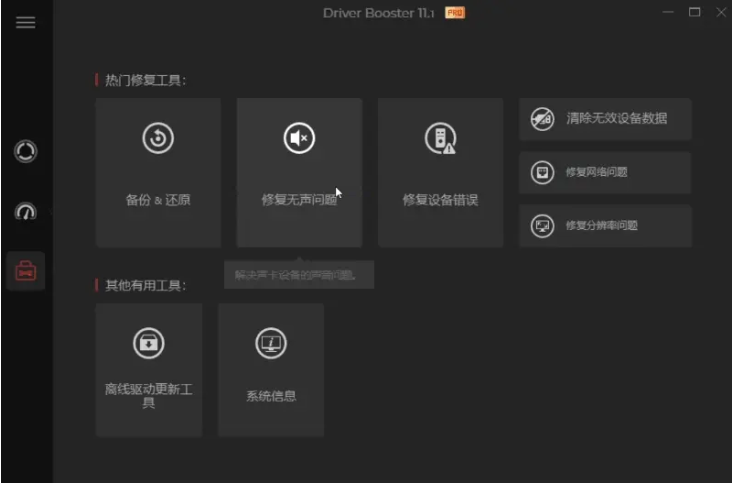Open the driver scan/update sidebar icon
This screenshot has width=733, height=483.
(x=25, y=151)
